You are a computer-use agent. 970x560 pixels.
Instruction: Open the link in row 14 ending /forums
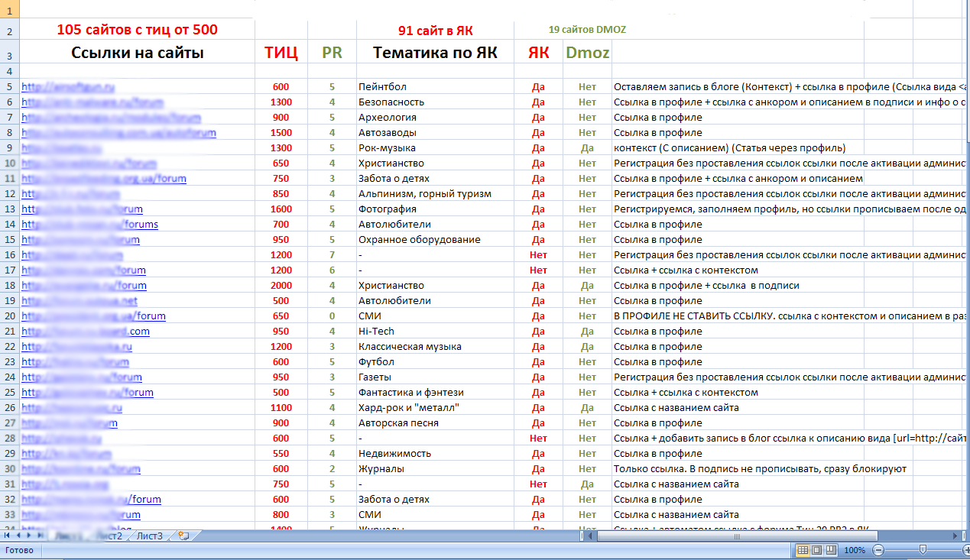tap(89, 224)
